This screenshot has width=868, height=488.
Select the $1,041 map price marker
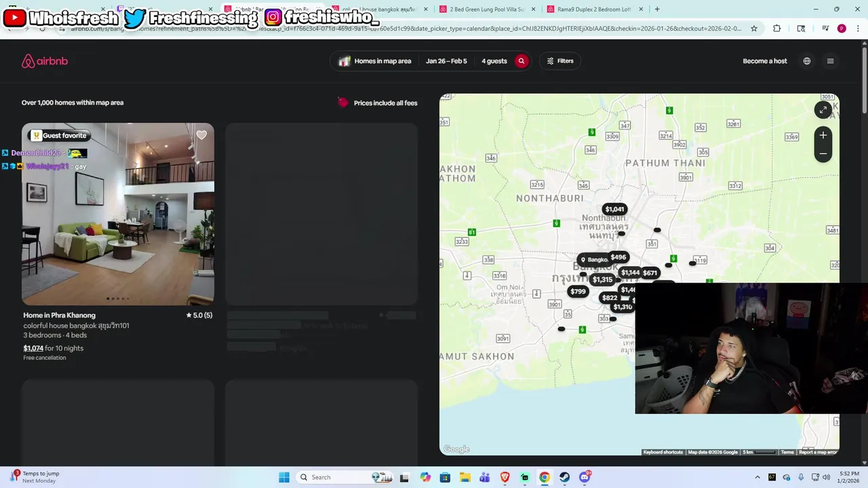[614, 209]
